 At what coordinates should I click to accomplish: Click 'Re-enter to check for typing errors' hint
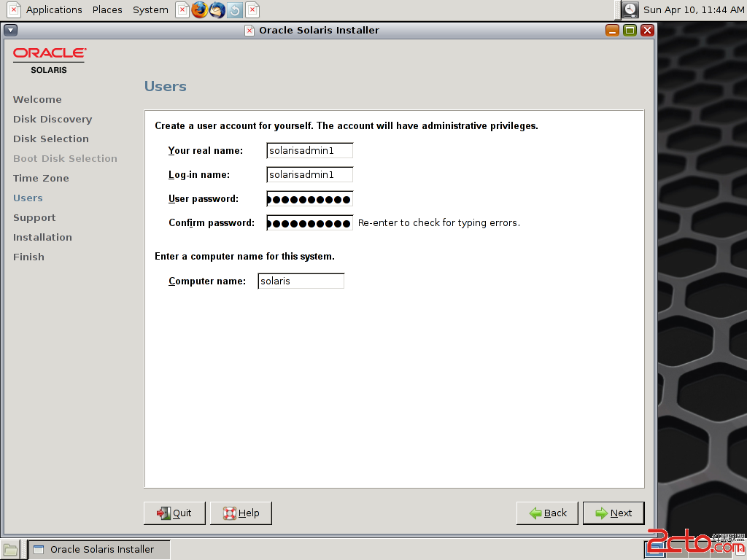438,223
